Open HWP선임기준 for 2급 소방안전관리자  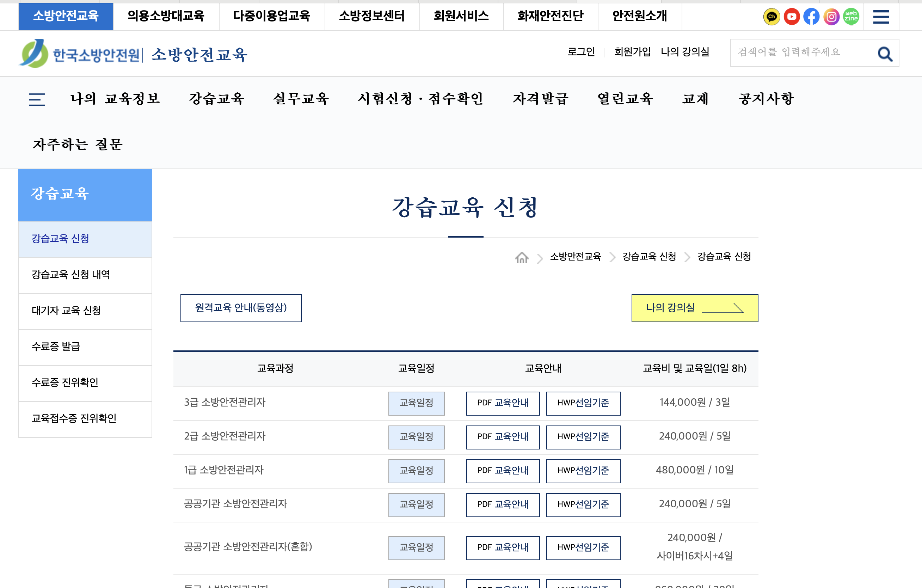pyautogui.click(x=583, y=437)
